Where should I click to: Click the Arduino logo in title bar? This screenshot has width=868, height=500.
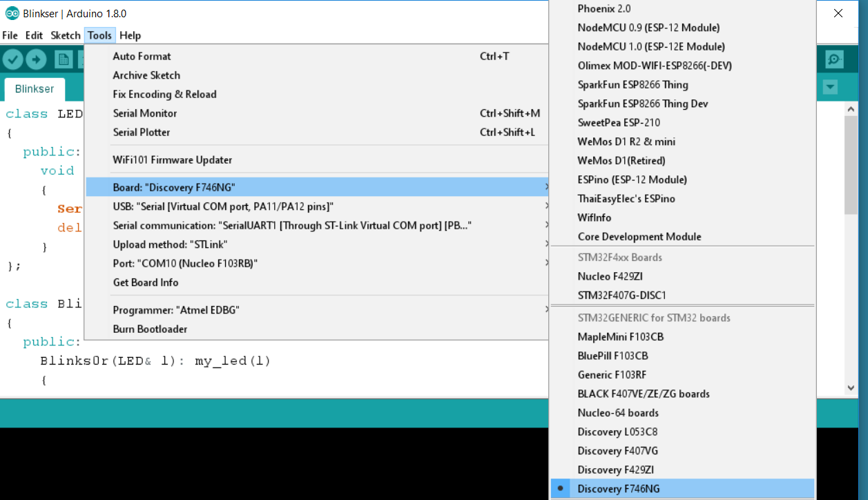pyautogui.click(x=12, y=13)
